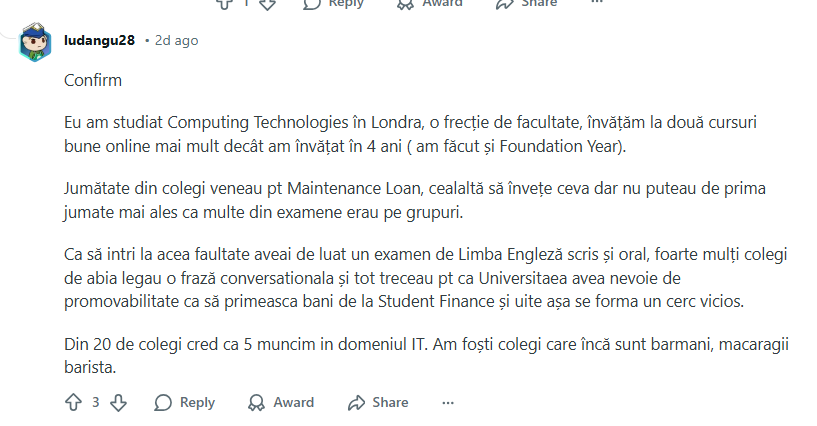The image size is (817, 426).
Task: Share ludangu28's comment via Share arrow
Action: point(378,402)
